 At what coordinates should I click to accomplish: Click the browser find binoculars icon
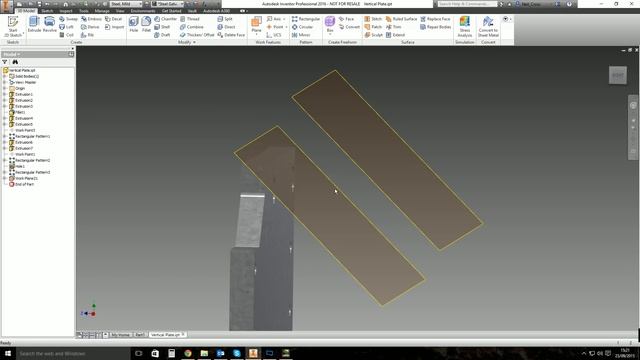coord(15,62)
